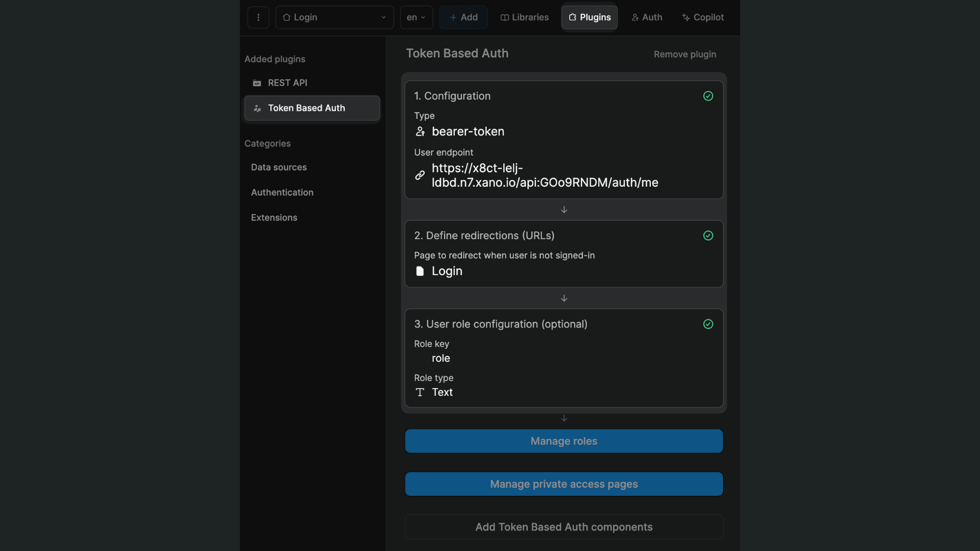This screenshot has width=980, height=551.
Task: Click the link icon beside the user endpoint
Action: 420,175
